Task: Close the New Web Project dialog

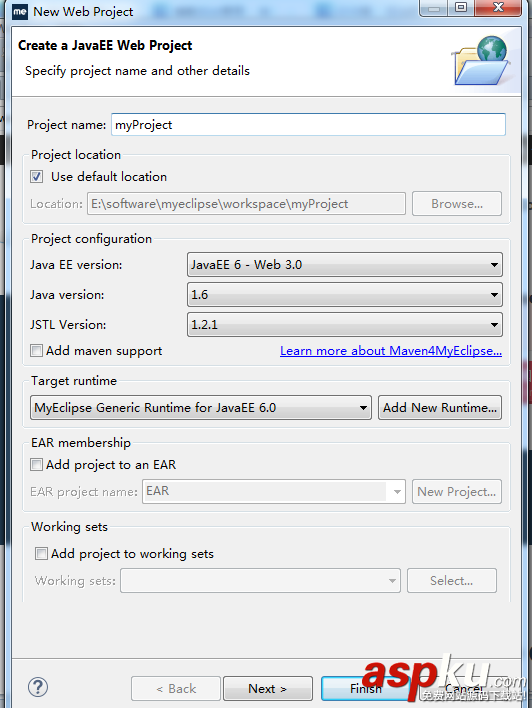Action: (498, 8)
